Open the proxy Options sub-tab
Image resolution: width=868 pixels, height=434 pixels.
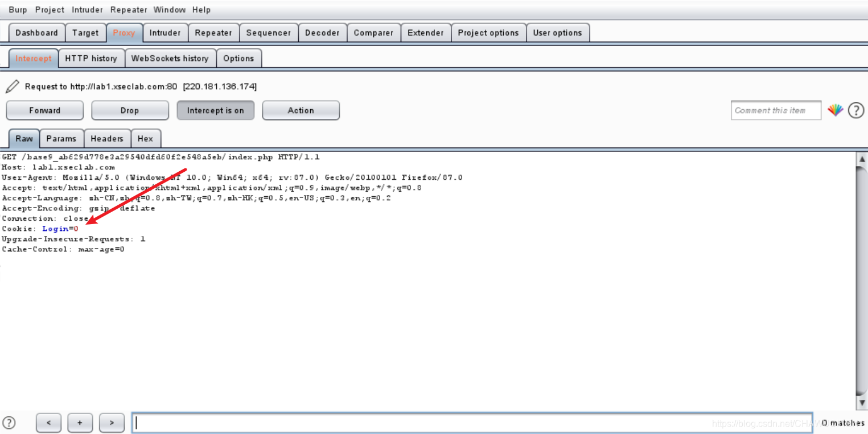[238, 58]
